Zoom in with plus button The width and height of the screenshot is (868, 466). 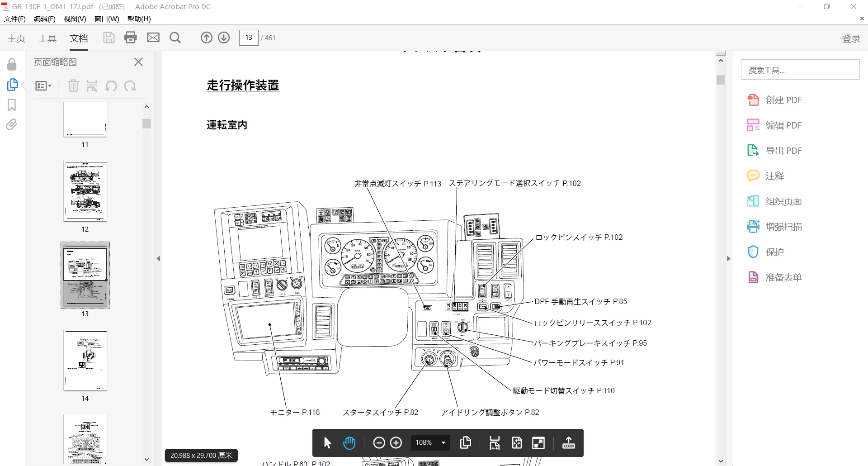(x=396, y=442)
